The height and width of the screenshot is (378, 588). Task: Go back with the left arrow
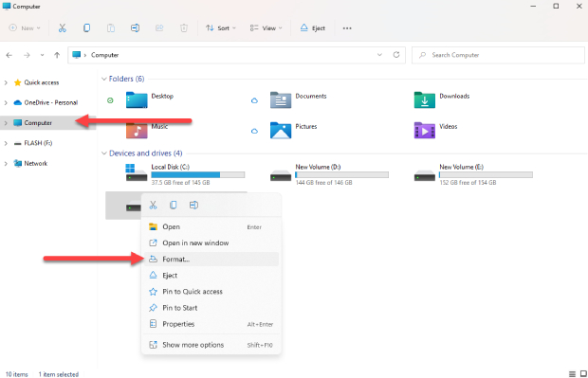[x=9, y=55]
